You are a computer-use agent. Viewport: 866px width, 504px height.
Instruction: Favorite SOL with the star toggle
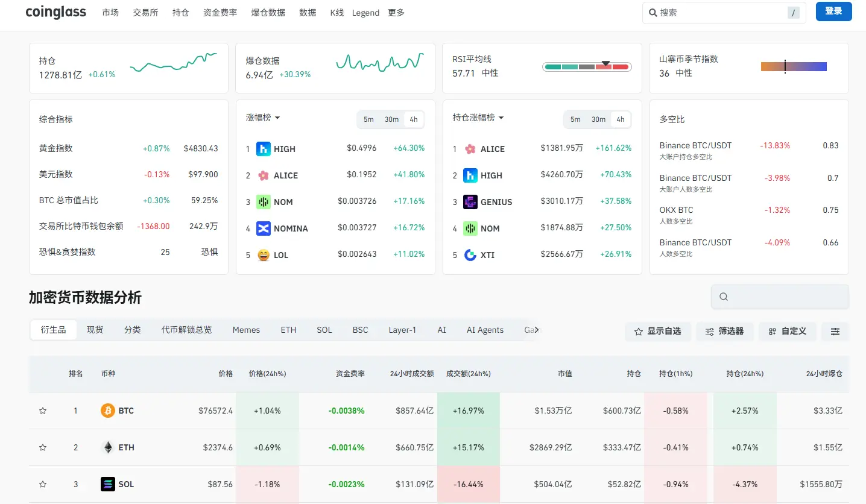click(43, 485)
